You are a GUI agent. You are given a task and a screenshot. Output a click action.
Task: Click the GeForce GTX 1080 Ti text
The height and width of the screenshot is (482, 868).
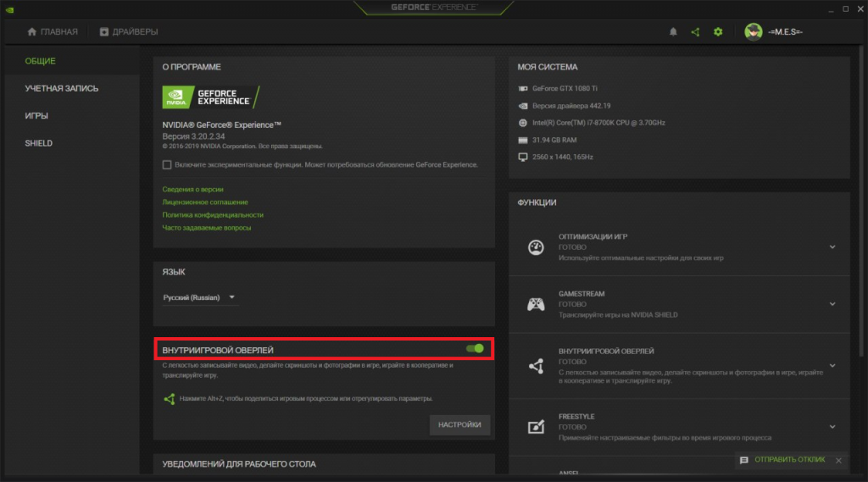click(x=565, y=89)
